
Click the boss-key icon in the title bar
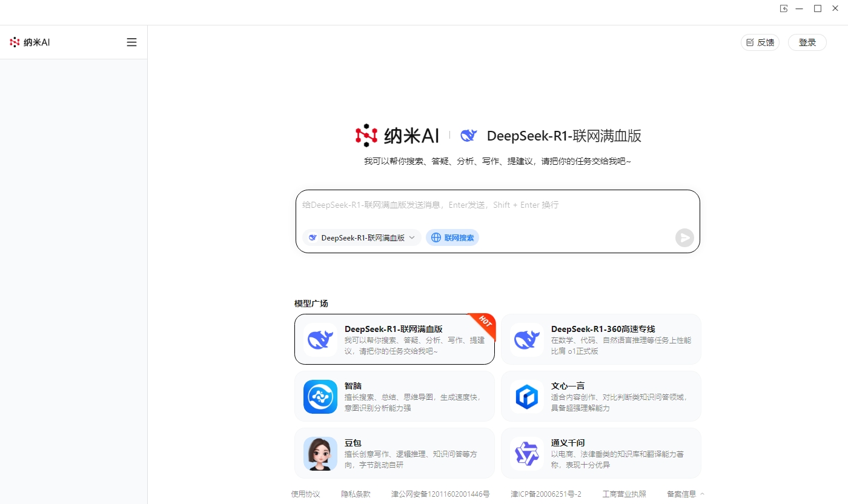[x=784, y=8]
